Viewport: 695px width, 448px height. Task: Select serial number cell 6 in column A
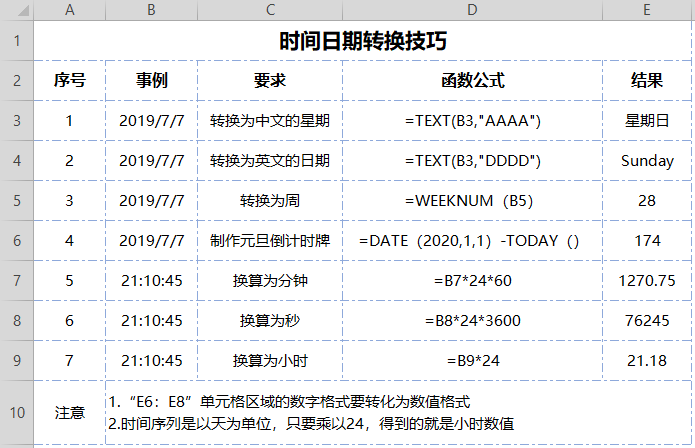70,320
